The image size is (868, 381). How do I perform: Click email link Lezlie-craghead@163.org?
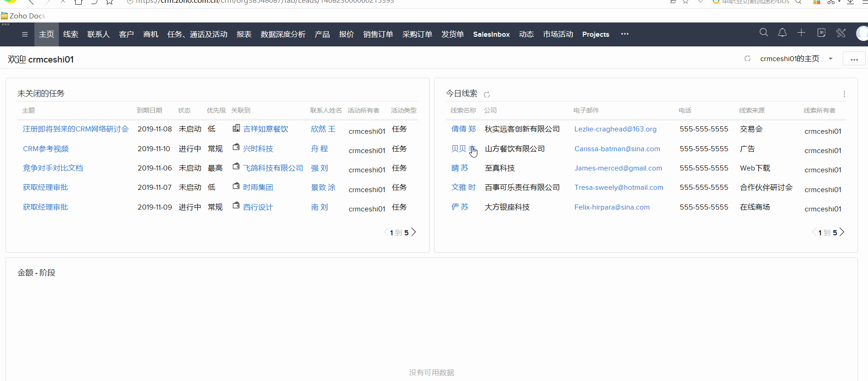pos(615,129)
